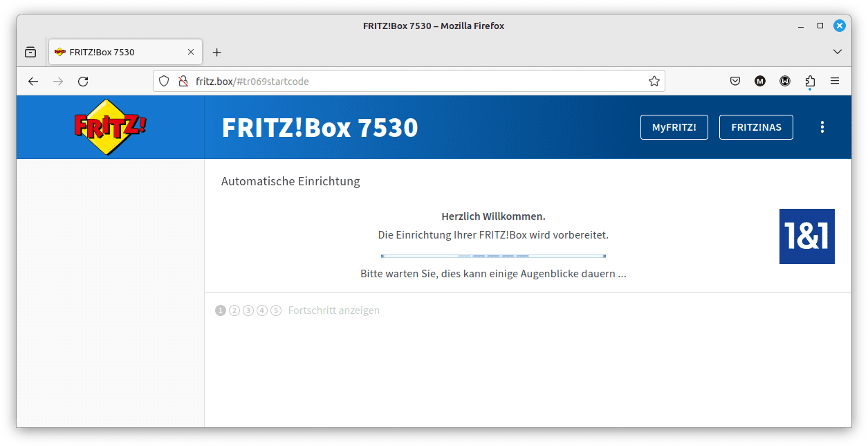
Task: Open the MyFRITZ! page
Action: [674, 127]
